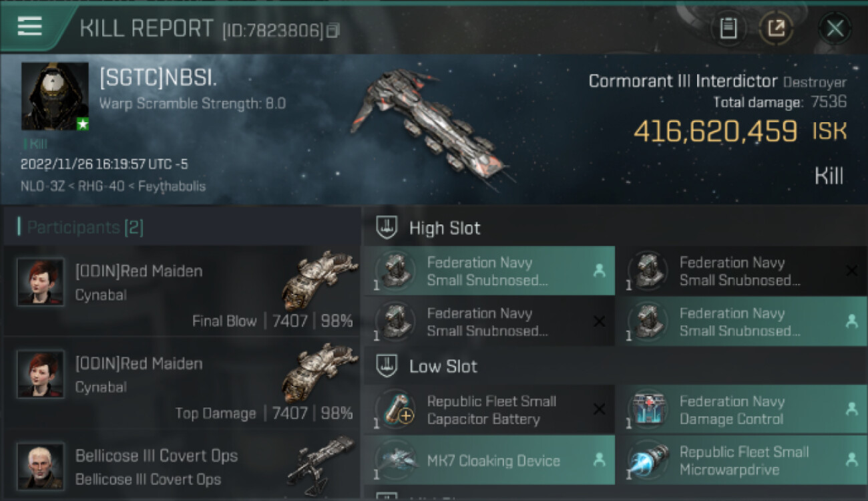Click the Republic Fleet Small Microwarpdrive icon
The width and height of the screenshot is (868, 501).
click(648, 460)
